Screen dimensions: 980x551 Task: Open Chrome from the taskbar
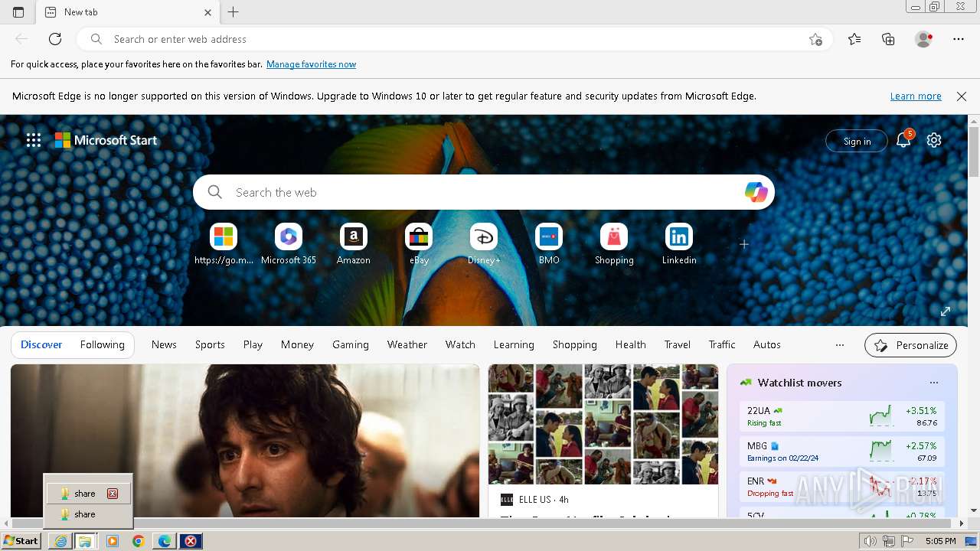click(x=138, y=541)
